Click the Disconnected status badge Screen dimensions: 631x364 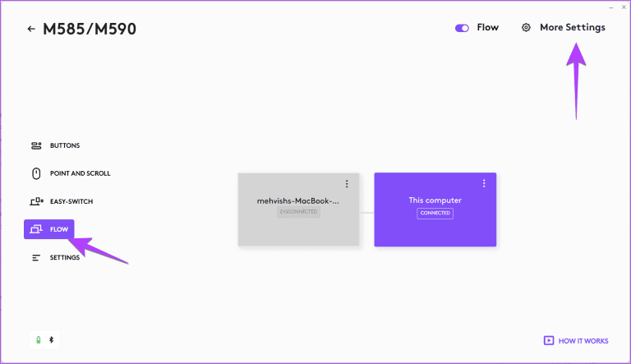[x=298, y=212]
